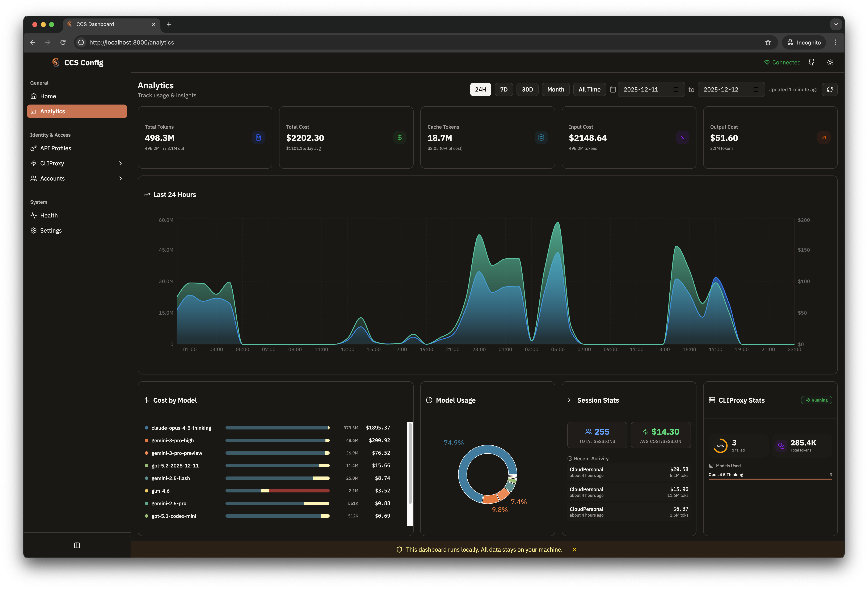This screenshot has width=868, height=589.
Task: Select the All Time range
Action: pyautogui.click(x=589, y=90)
